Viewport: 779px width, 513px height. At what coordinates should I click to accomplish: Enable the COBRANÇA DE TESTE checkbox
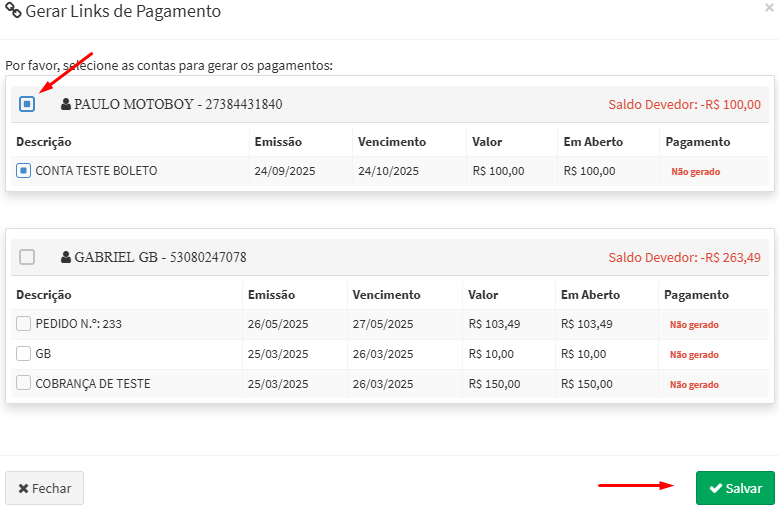23,383
